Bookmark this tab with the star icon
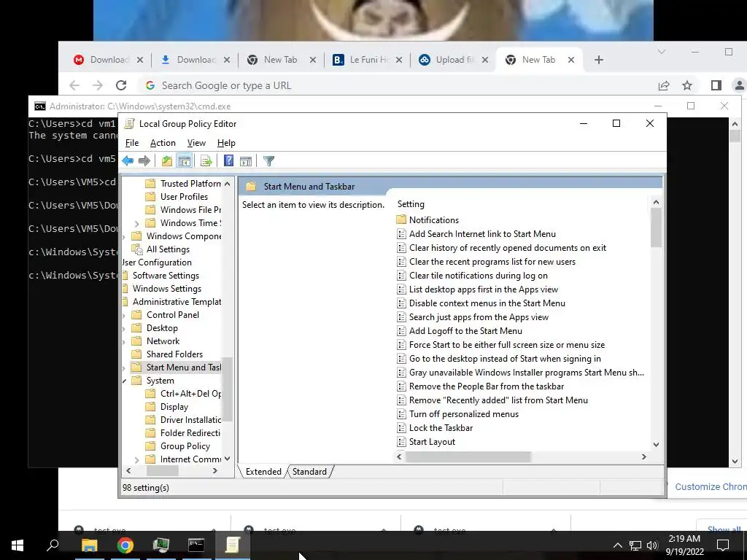 click(x=687, y=85)
